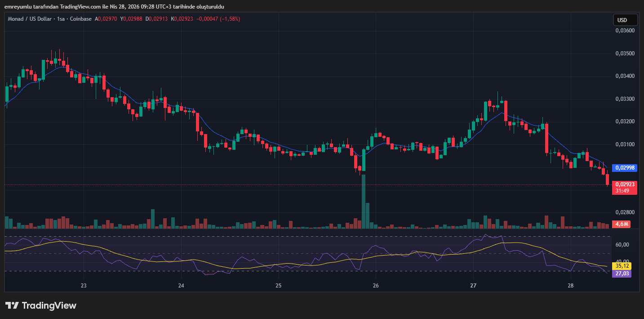Click the TradingView logo icon
644x319 pixels.
point(12,306)
